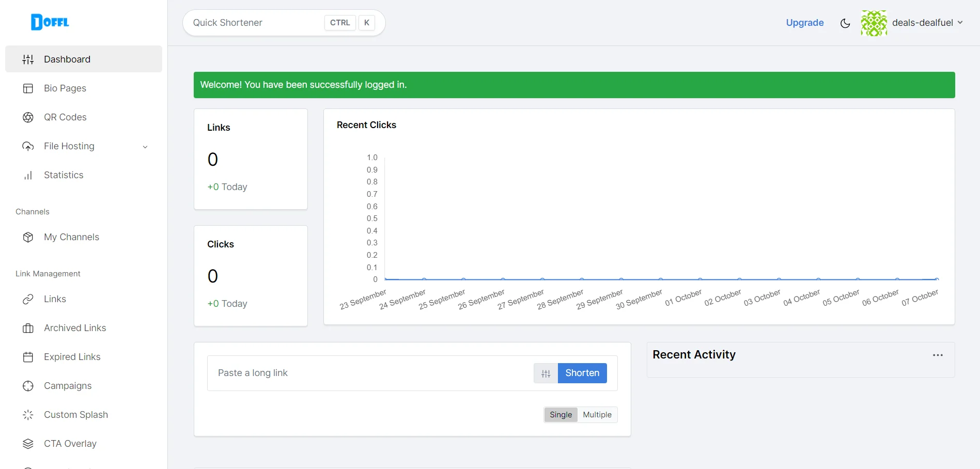Click the deals-dealfuel avatar image
The image size is (980, 469).
(x=874, y=23)
